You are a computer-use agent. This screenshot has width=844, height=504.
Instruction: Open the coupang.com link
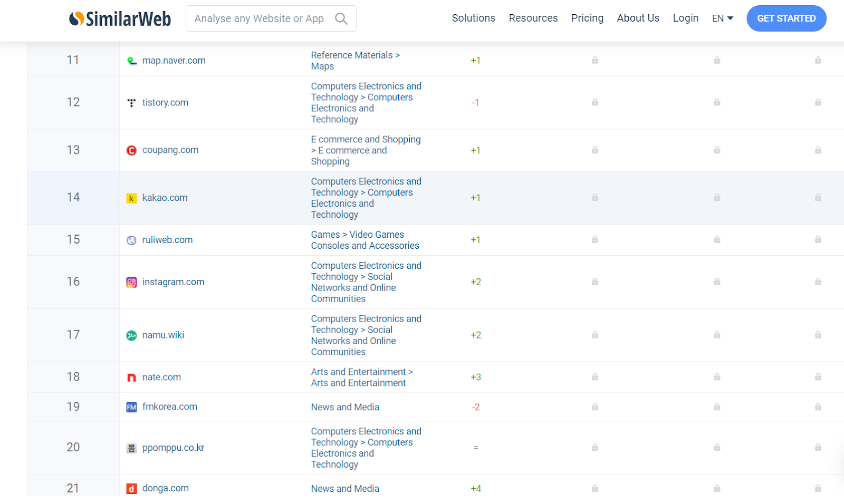(170, 150)
